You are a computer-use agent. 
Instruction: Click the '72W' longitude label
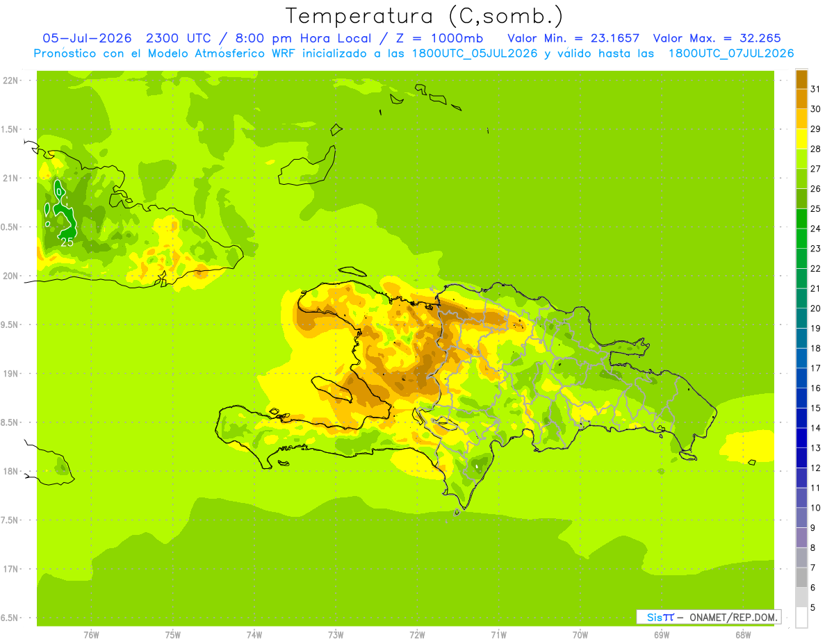[417, 635]
